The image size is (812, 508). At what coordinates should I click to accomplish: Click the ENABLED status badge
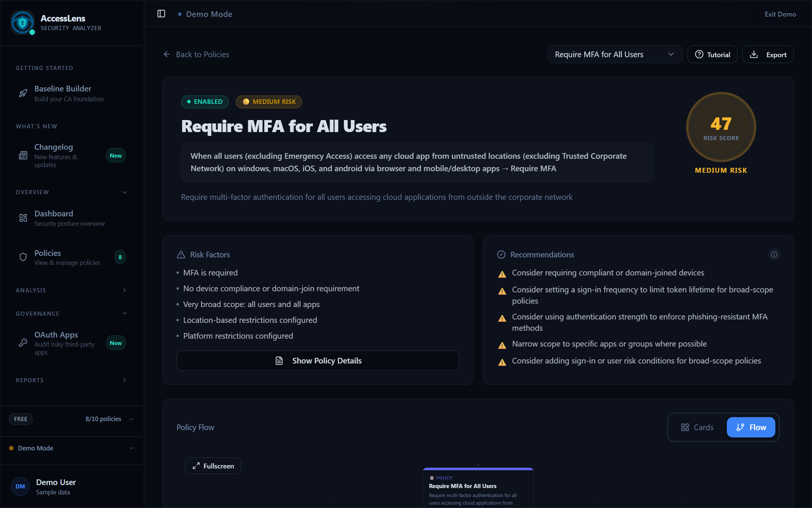(x=205, y=102)
